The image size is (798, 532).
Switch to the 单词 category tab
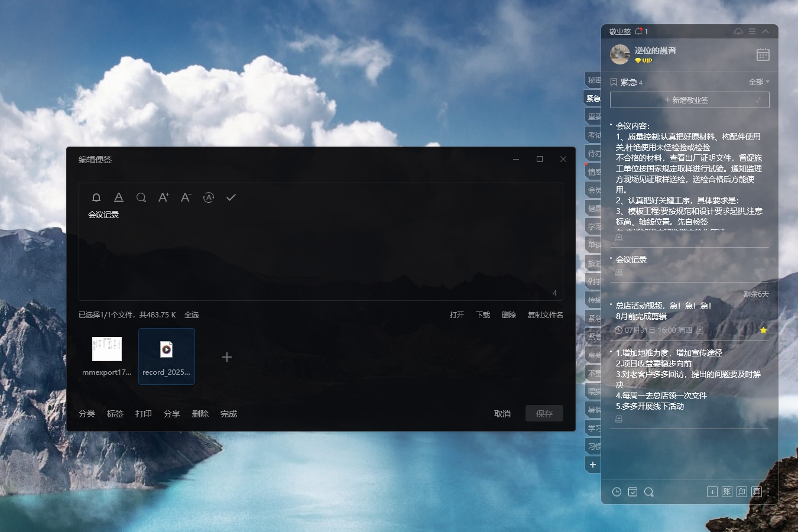593,245
